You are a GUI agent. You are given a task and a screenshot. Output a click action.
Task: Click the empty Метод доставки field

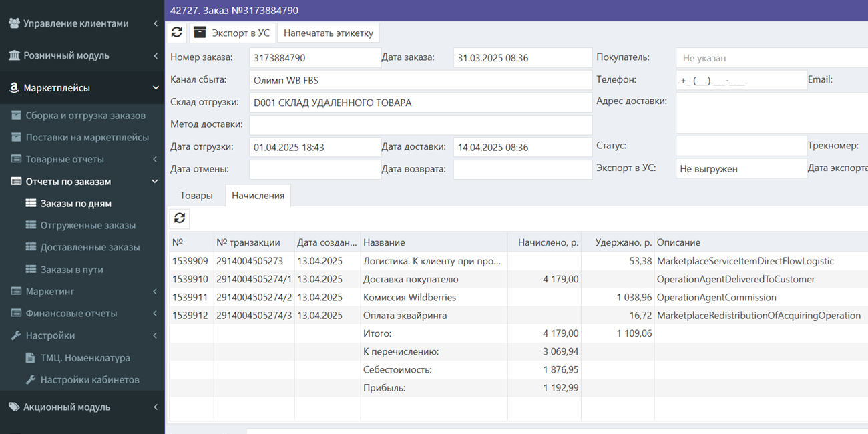click(421, 125)
